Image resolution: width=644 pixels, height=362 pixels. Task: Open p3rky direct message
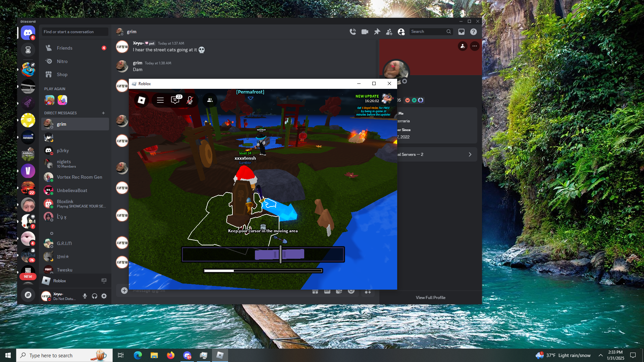tap(63, 150)
